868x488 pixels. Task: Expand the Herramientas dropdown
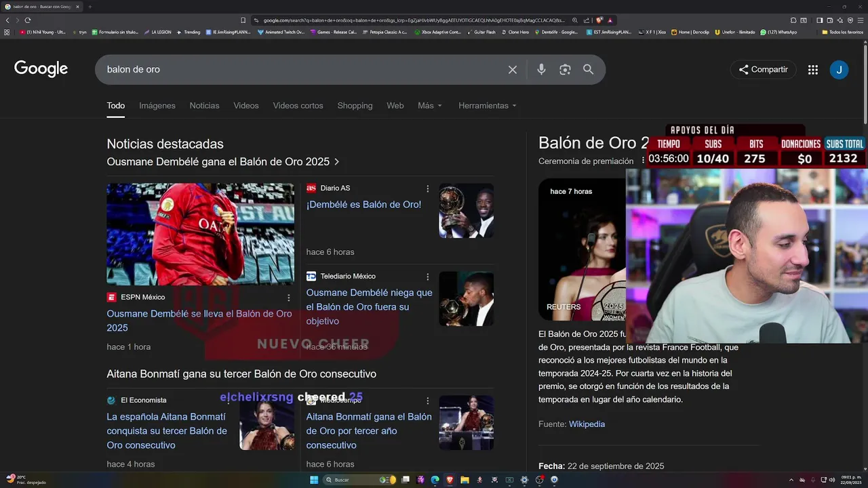[488, 106]
